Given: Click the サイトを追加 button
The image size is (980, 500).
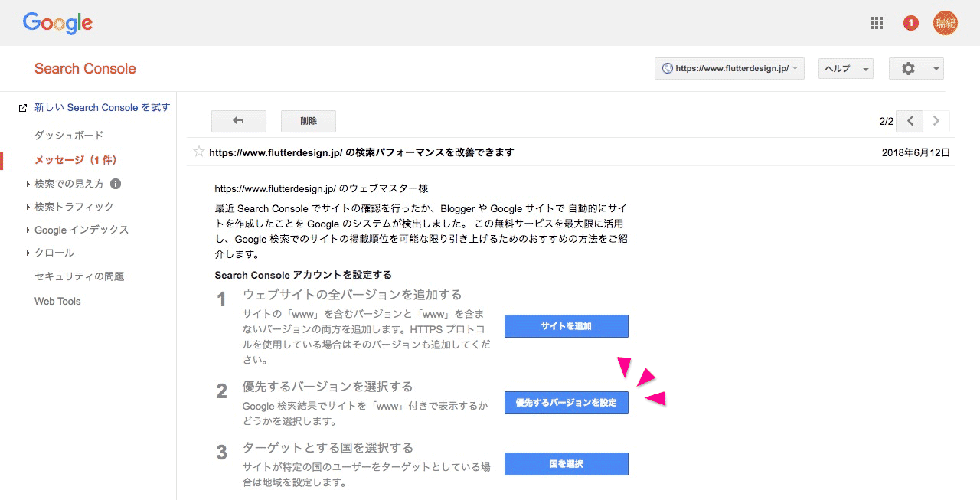Looking at the screenshot, I should [566, 326].
